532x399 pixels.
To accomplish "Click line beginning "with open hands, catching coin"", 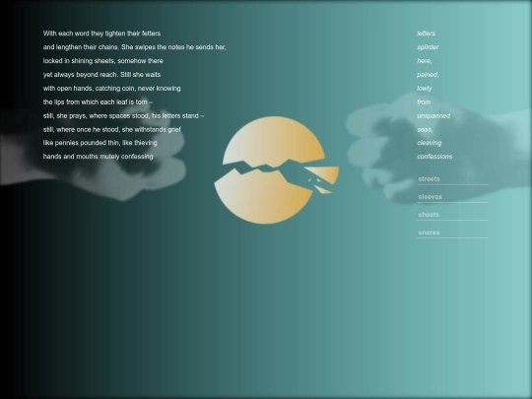I will 112,89.
